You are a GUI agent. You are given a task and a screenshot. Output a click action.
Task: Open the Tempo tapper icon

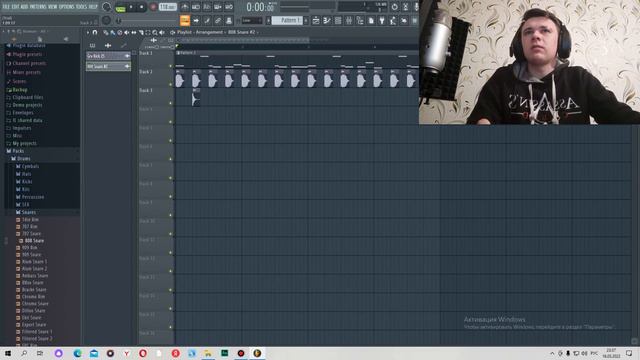393,20
